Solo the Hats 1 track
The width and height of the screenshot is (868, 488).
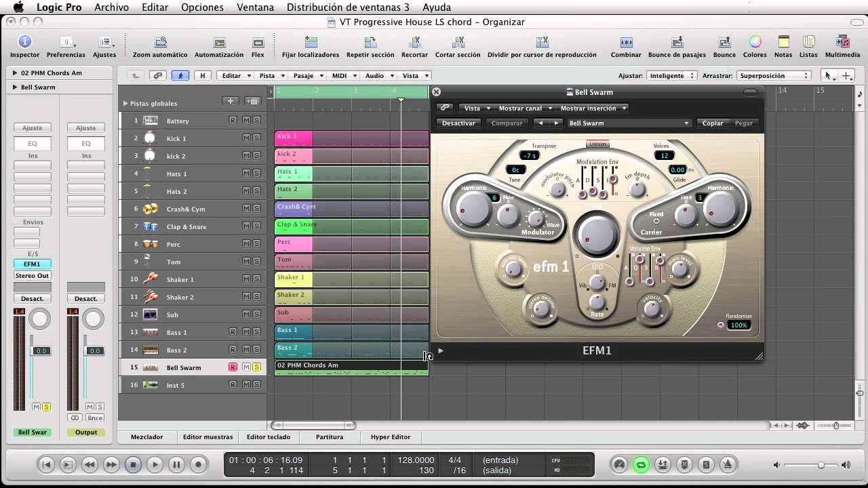pos(256,174)
